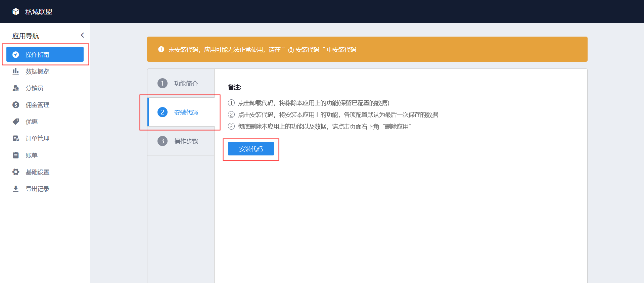Select the 优惠 menu item
This screenshot has width=644, height=283.
coord(45,122)
